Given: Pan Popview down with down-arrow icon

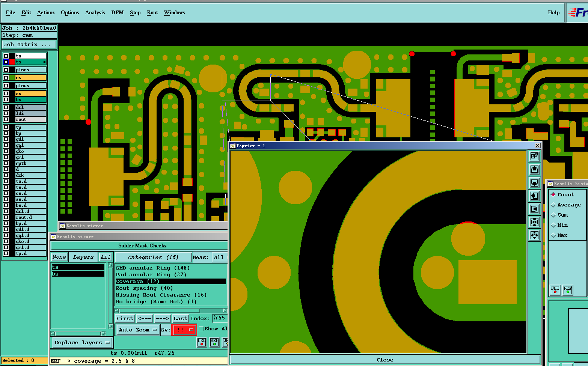Looking at the screenshot, I should [534, 182].
